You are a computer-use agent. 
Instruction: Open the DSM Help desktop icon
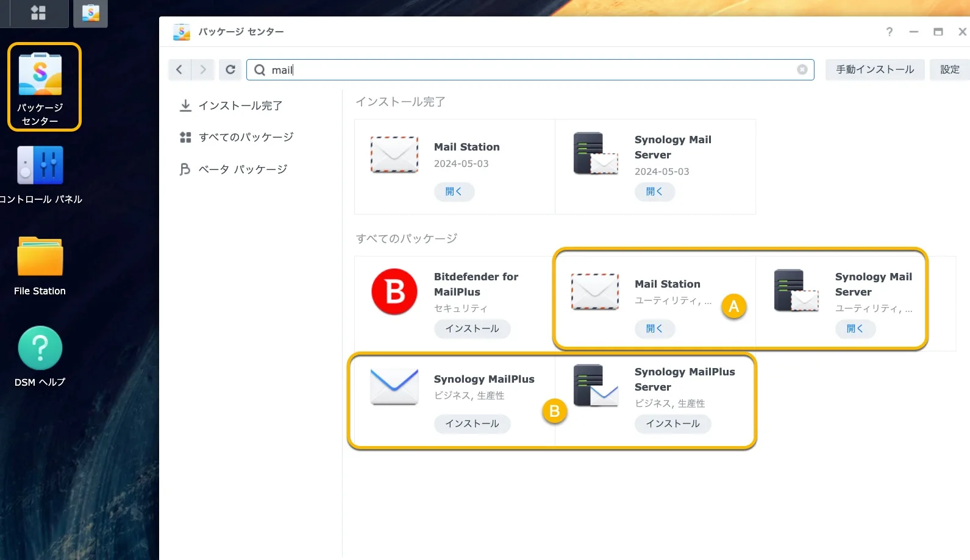[40, 357]
